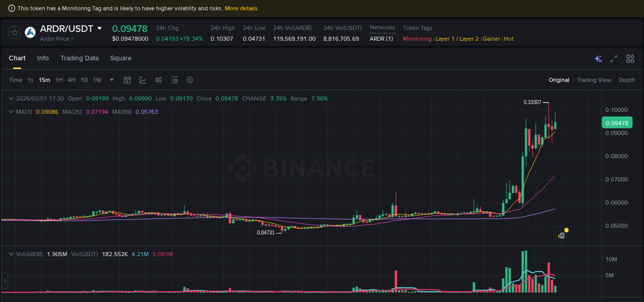
Task: Collapse the MA indicators row chevron
Action: click(x=11, y=111)
